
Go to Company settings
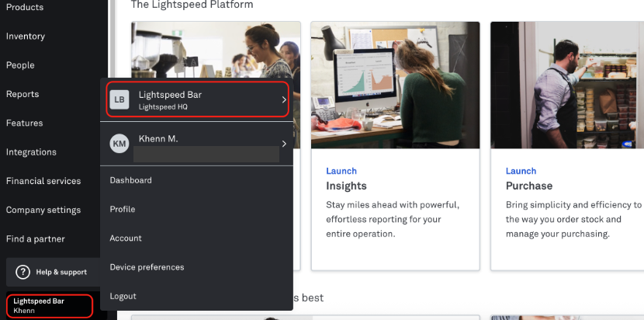[x=43, y=210]
